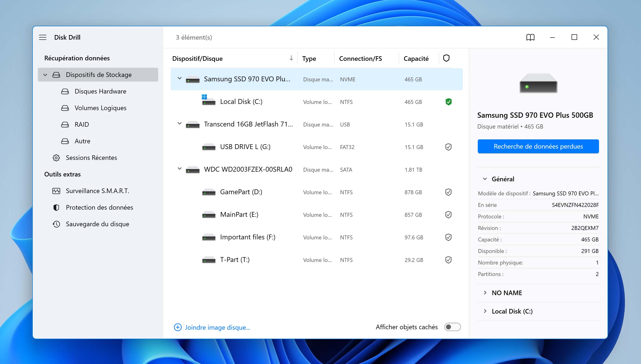Click the USB DRIVE L (G:) drive icon
Viewport: 641px width, 364px height.
(x=209, y=147)
